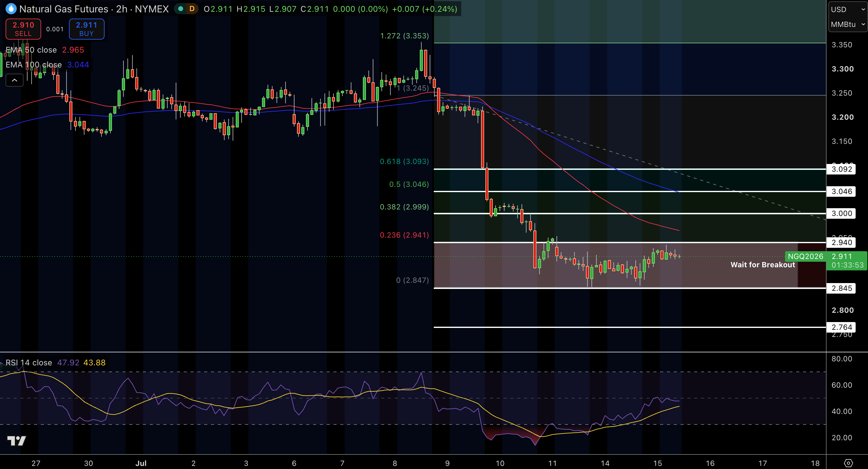Click the green market status dot

pyautogui.click(x=181, y=9)
